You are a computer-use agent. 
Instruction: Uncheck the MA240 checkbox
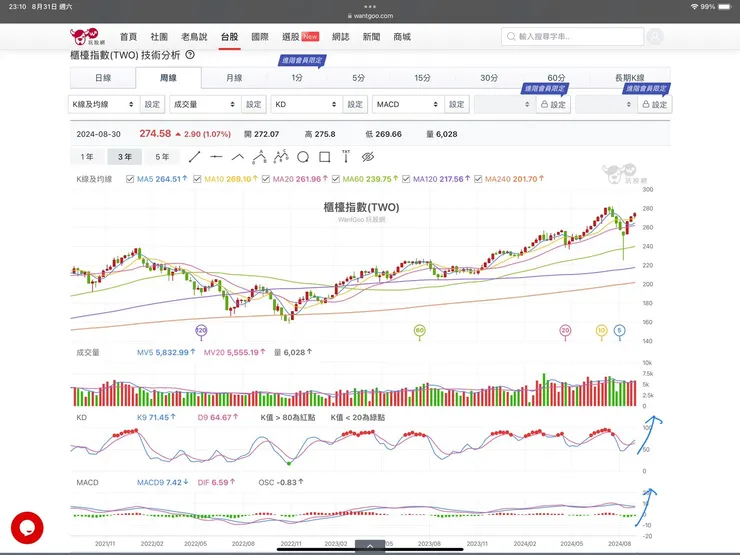click(x=478, y=179)
